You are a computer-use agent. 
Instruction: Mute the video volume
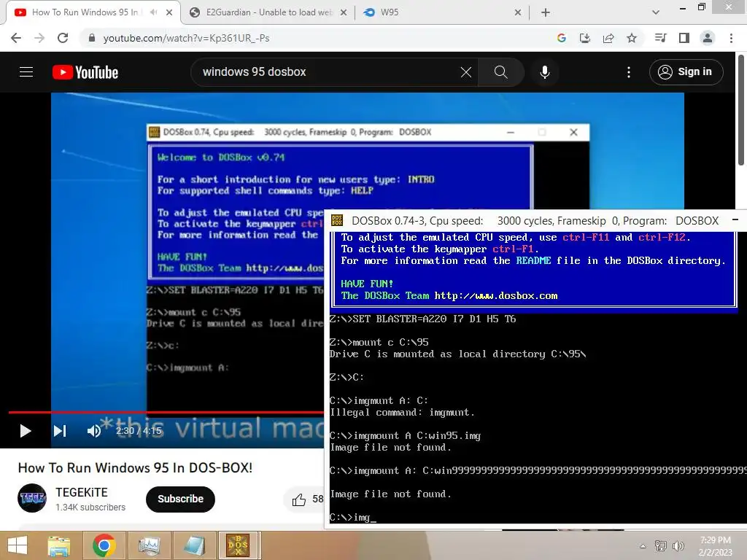94,431
